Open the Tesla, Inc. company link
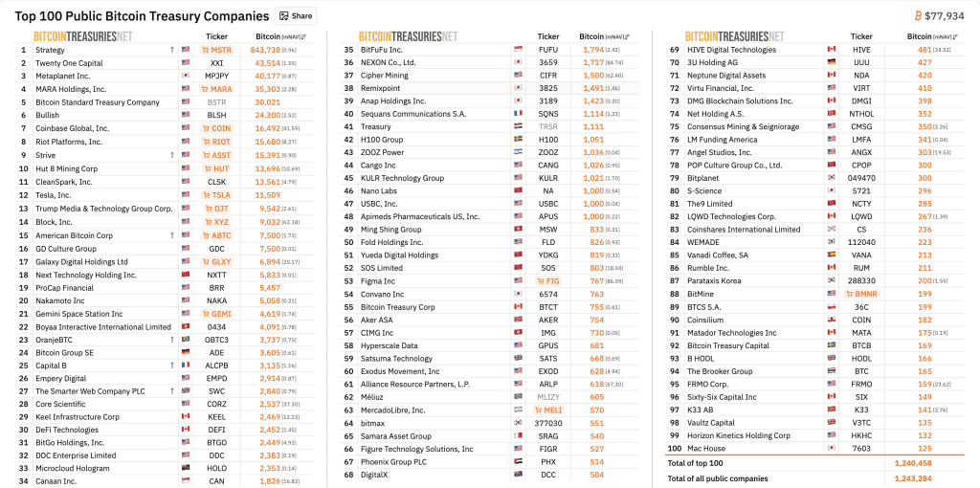 pyautogui.click(x=54, y=195)
